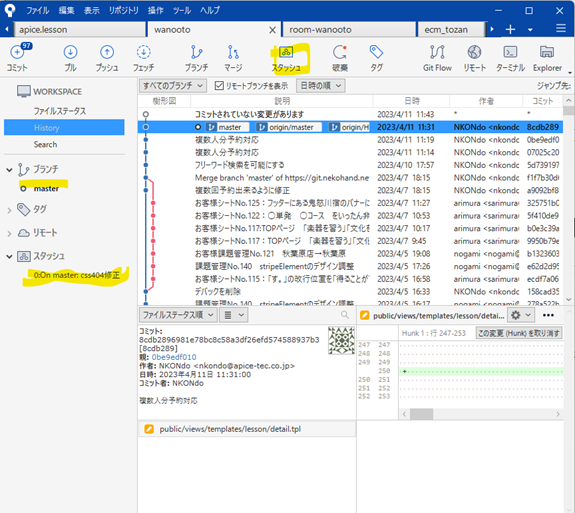This screenshot has height=513, width=575.
Task: Click the left tab scroll arrow
Action: pyautogui.click(x=7, y=29)
